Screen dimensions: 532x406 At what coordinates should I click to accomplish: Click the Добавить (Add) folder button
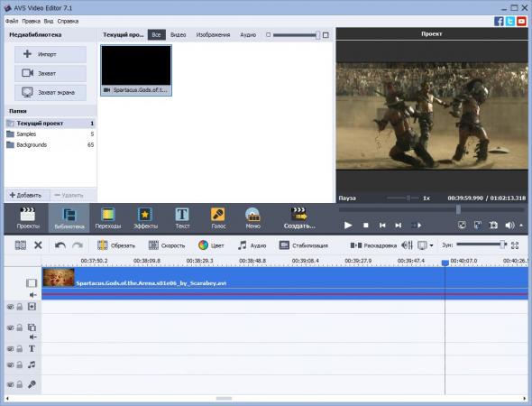tap(26, 195)
